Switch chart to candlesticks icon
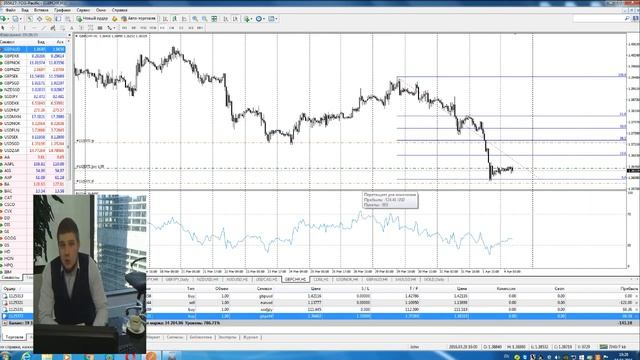Image resolution: width=640 pixels, height=360 pixels. (175, 19)
